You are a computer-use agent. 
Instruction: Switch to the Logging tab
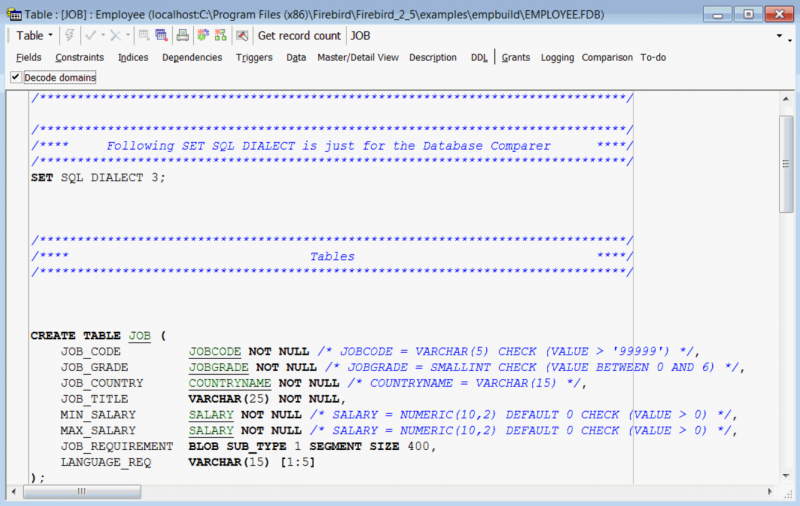[557, 58]
